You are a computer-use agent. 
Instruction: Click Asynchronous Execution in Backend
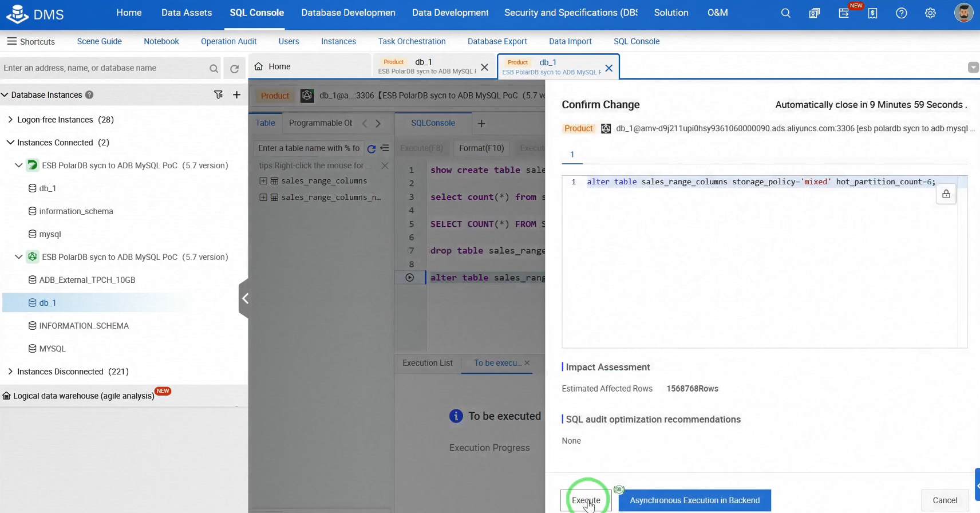point(695,500)
